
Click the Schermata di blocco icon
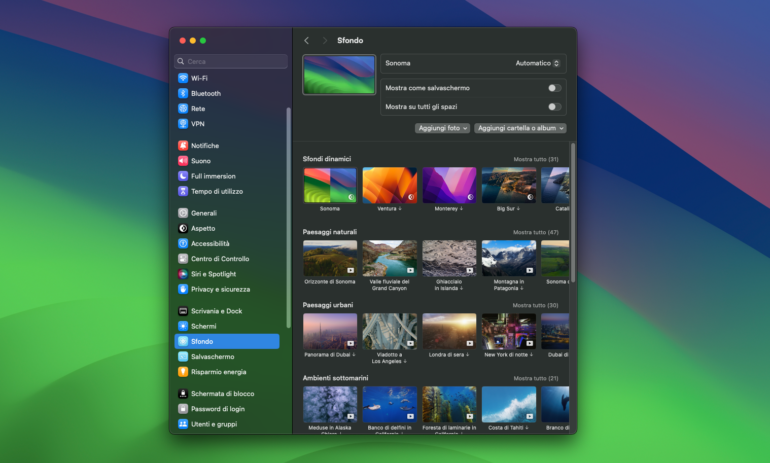183,394
